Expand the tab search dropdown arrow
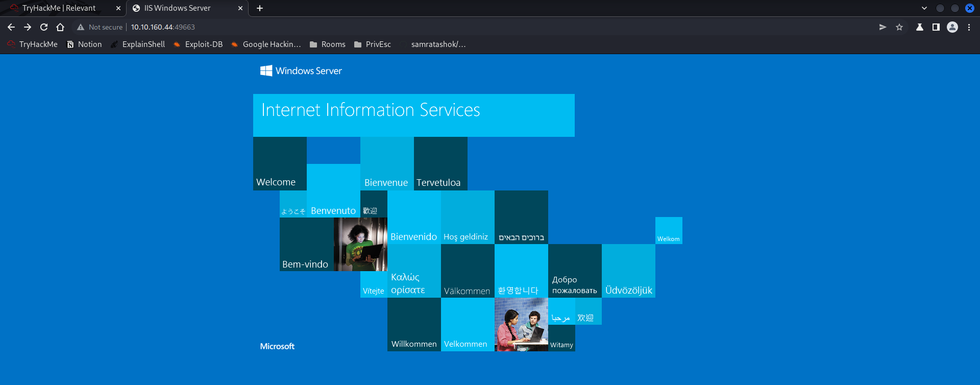The width and height of the screenshot is (980, 385). tap(924, 8)
